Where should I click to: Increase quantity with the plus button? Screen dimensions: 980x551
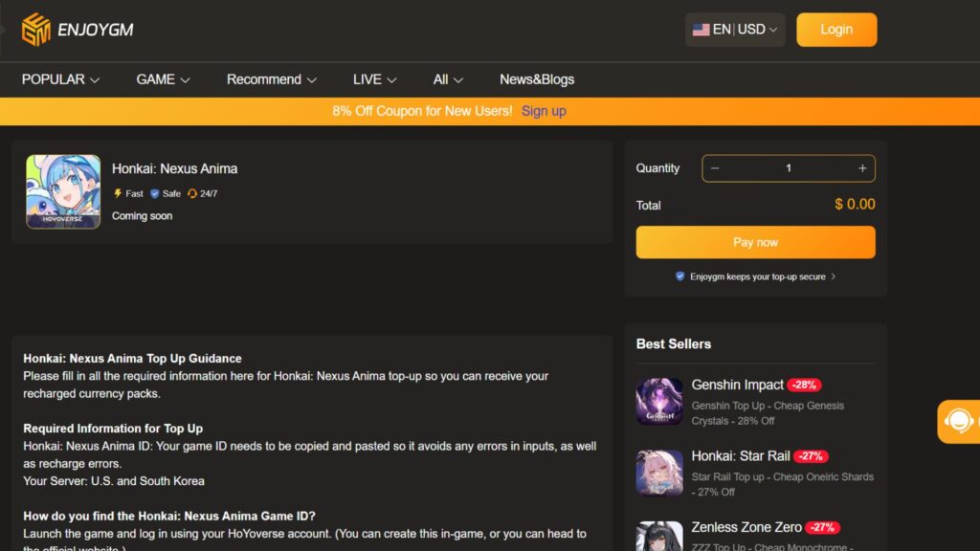coord(862,168)
